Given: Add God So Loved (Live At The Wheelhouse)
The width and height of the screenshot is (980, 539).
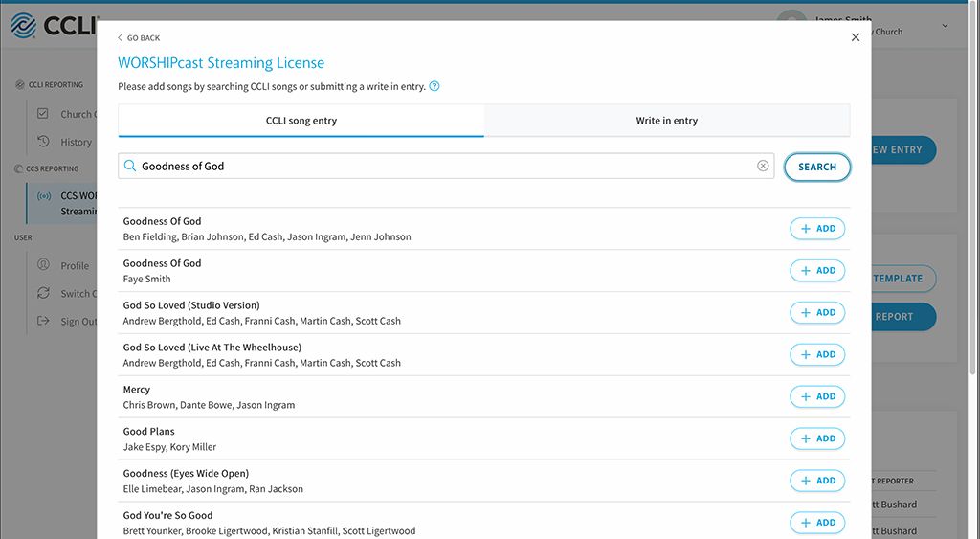Looking at the screenshot, I should click(817, 354).
